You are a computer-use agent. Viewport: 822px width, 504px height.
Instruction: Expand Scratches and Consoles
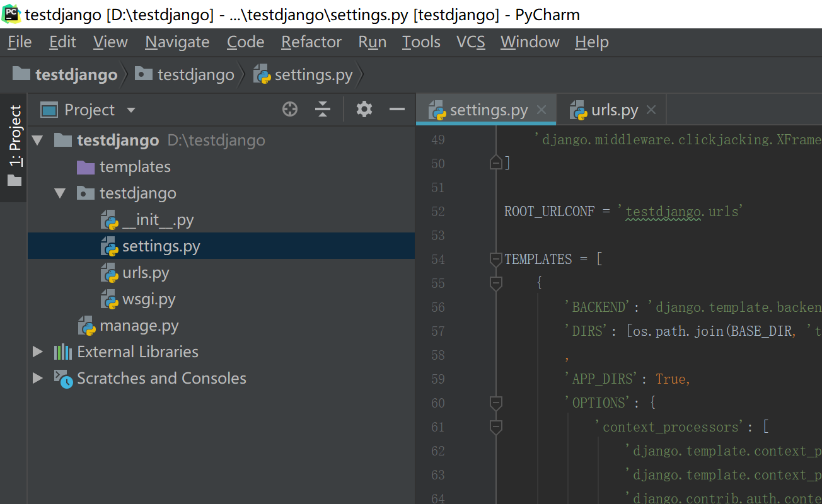[38, 378]
